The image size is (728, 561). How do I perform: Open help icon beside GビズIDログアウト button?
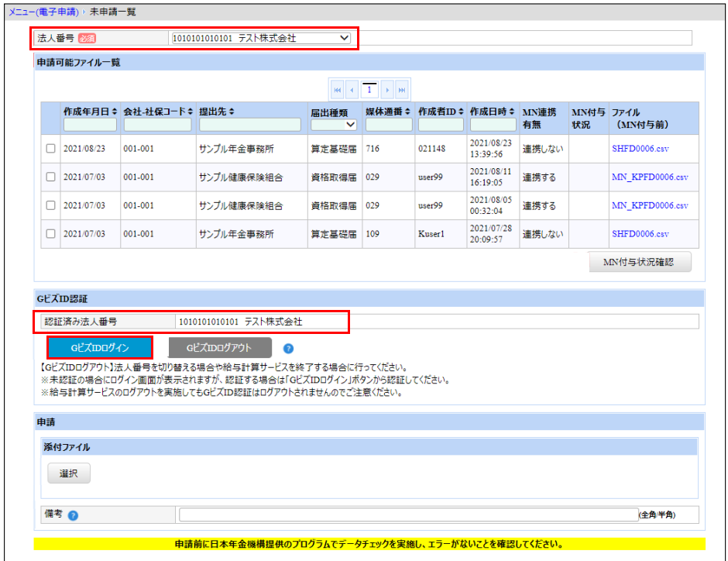(x=288, y=349)
